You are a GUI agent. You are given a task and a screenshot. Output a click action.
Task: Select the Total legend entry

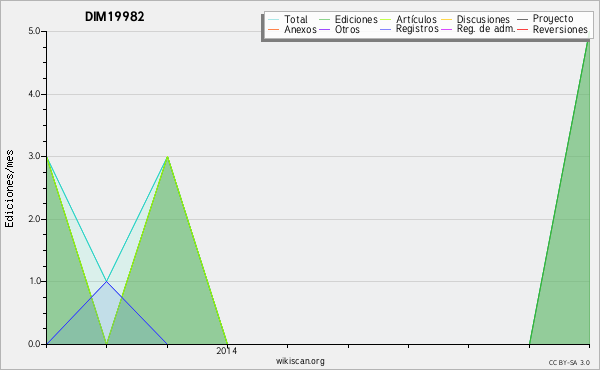288,19
